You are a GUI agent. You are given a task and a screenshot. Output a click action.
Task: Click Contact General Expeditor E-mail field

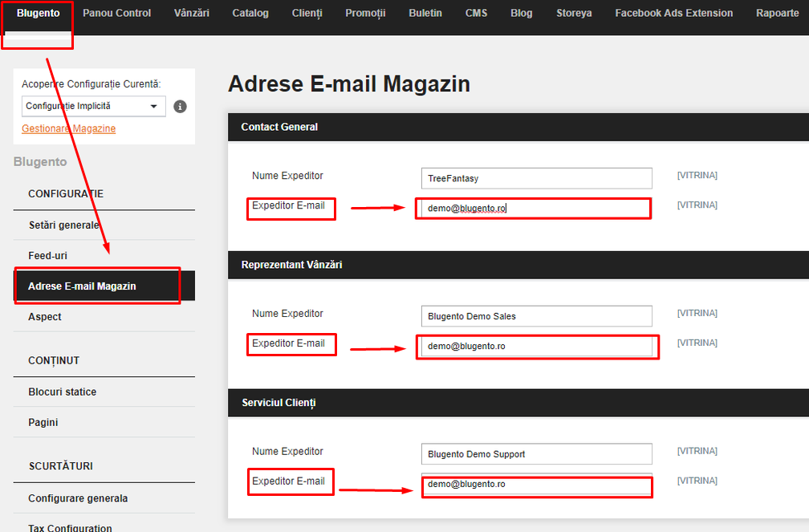(537, 209)
